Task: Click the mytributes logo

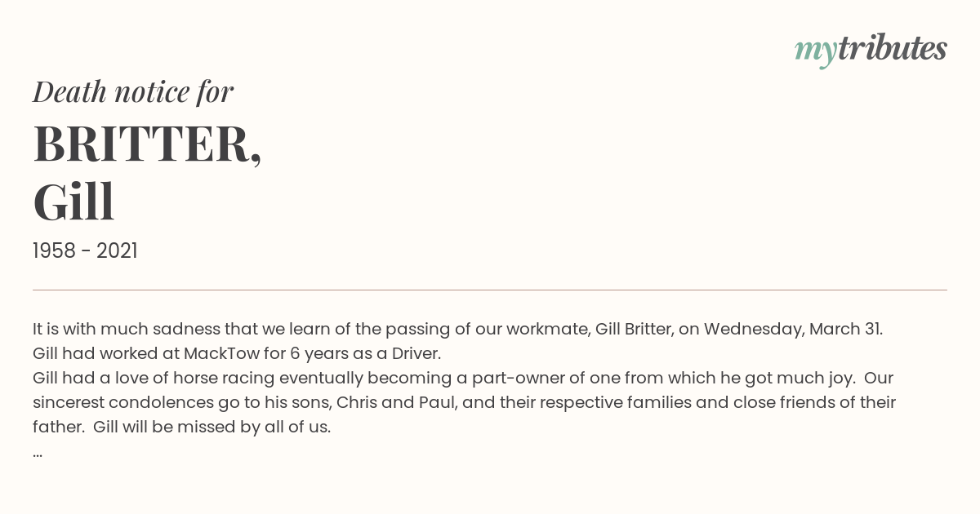Action: coord(871,50)
